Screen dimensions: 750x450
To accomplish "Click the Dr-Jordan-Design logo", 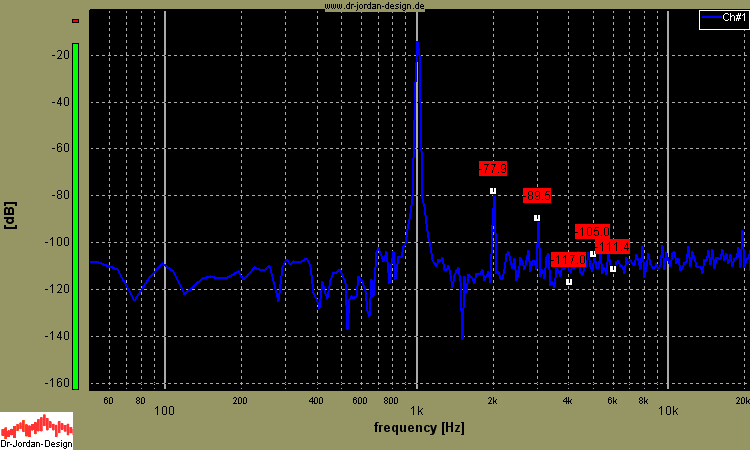I will click(36, 431).
